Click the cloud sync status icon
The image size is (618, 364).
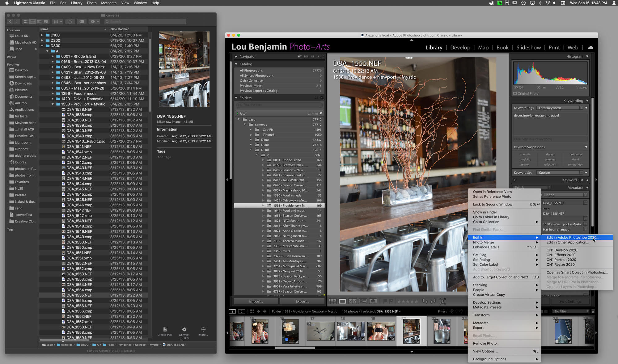pos(590,48)
